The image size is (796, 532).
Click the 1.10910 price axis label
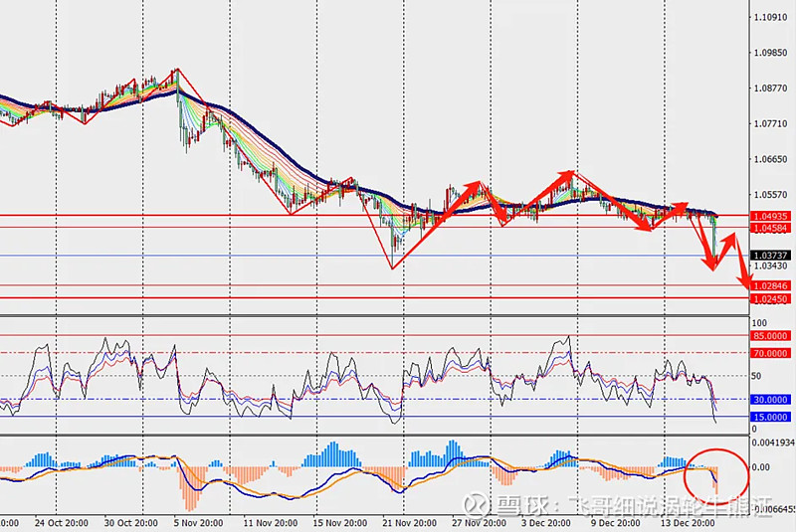[773, 18]
